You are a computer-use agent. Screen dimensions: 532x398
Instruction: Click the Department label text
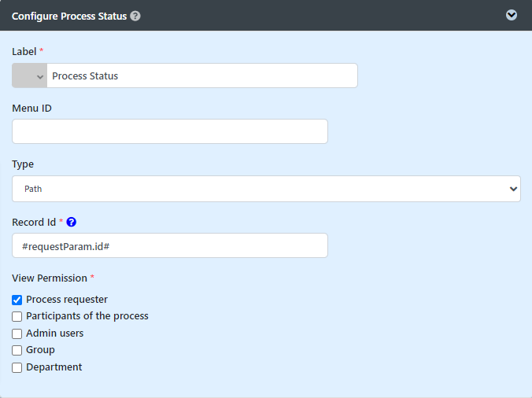pos(54,367)
